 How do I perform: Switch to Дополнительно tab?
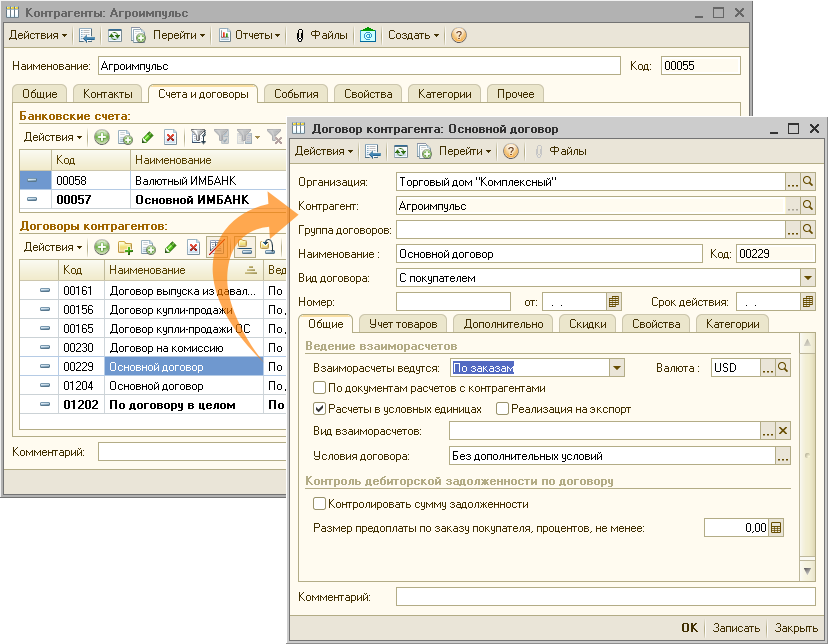click(x=503, y=324)
